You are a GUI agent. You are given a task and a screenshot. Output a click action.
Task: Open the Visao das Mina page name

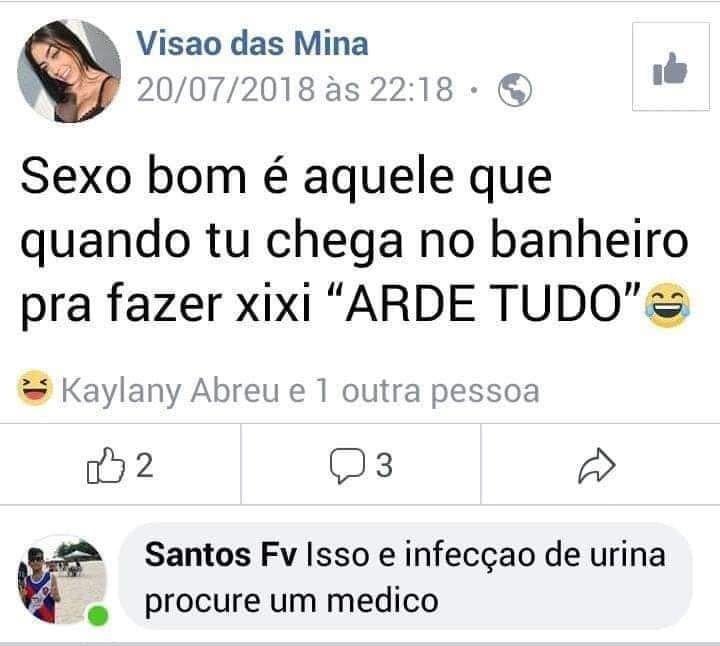tap(252, 44)
